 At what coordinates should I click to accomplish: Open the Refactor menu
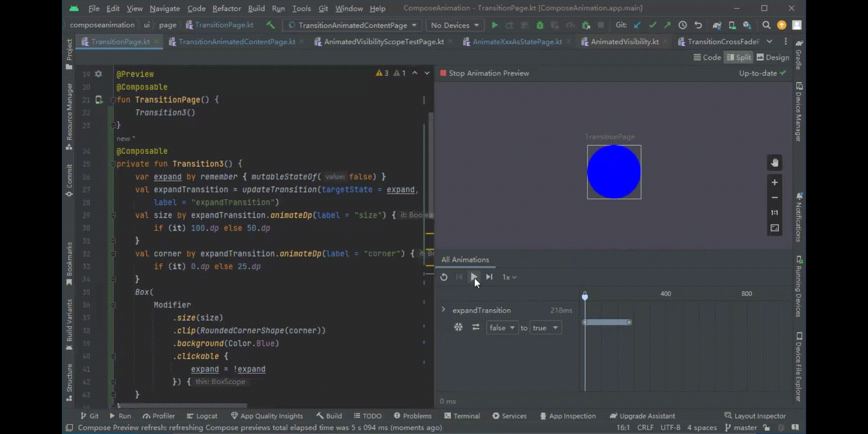226,8
